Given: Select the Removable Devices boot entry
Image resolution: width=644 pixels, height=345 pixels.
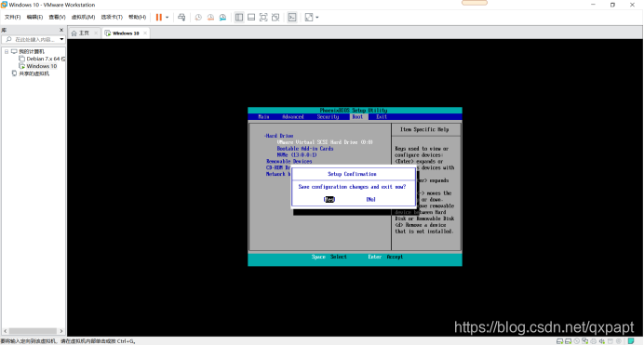Looking at the screenshot, I should (x=289, y=162).
